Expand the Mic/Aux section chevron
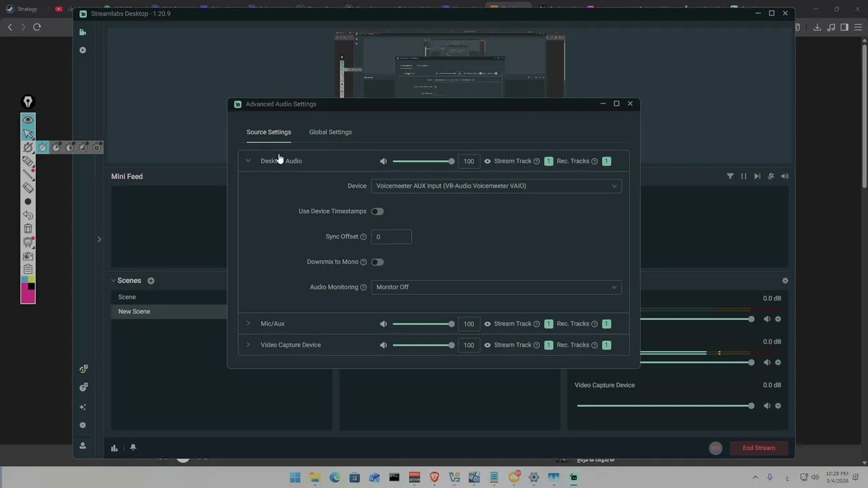 click(x=248, y=324)
